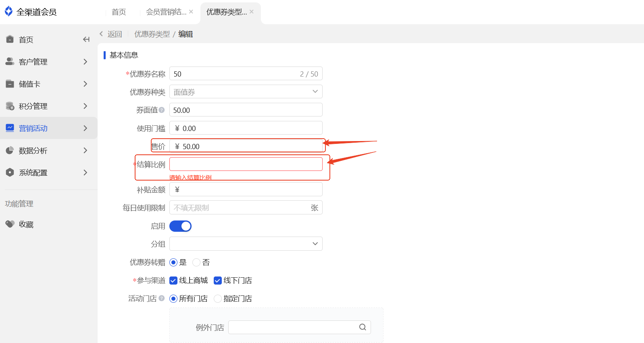This screenshot has width=644, height=343.
Task: Click help icon next to 券面值
Action: tap(162, 110)
